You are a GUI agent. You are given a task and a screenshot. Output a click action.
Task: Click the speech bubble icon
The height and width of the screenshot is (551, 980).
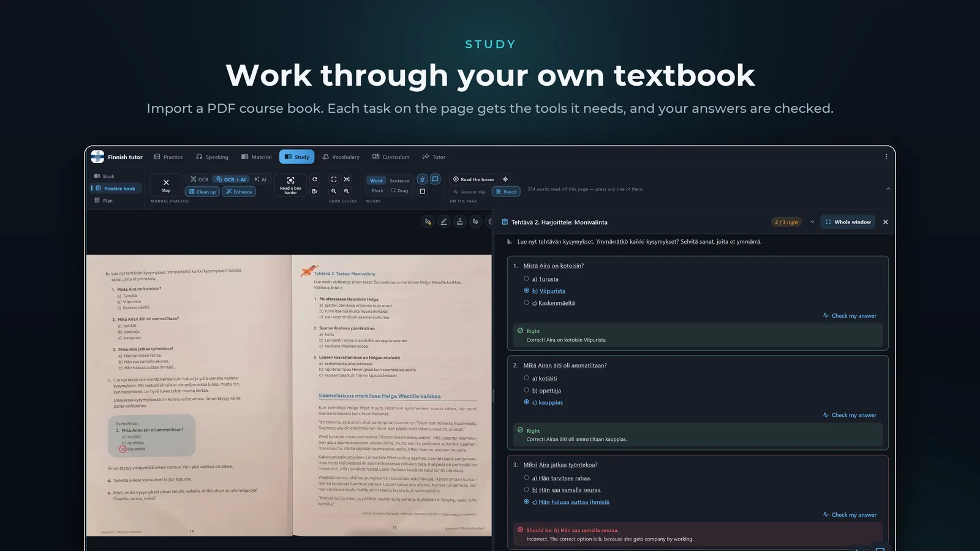435,179
